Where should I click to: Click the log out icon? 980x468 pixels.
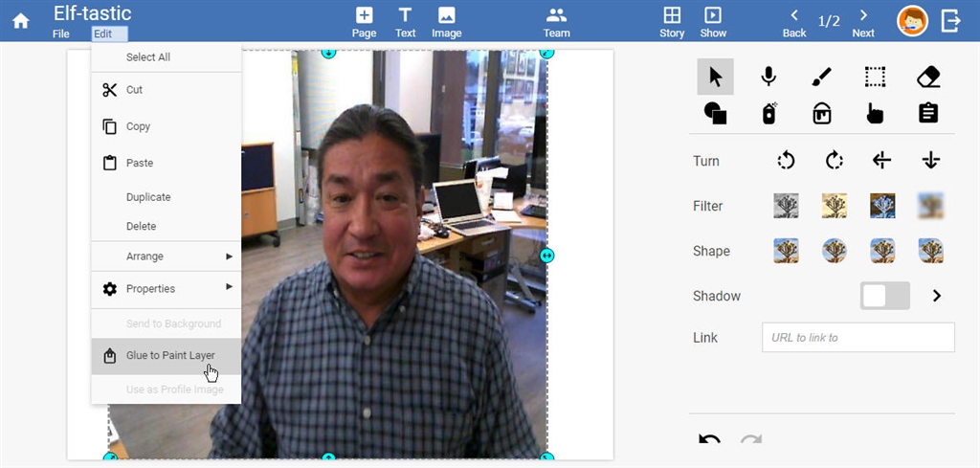(x=950, y=21)
